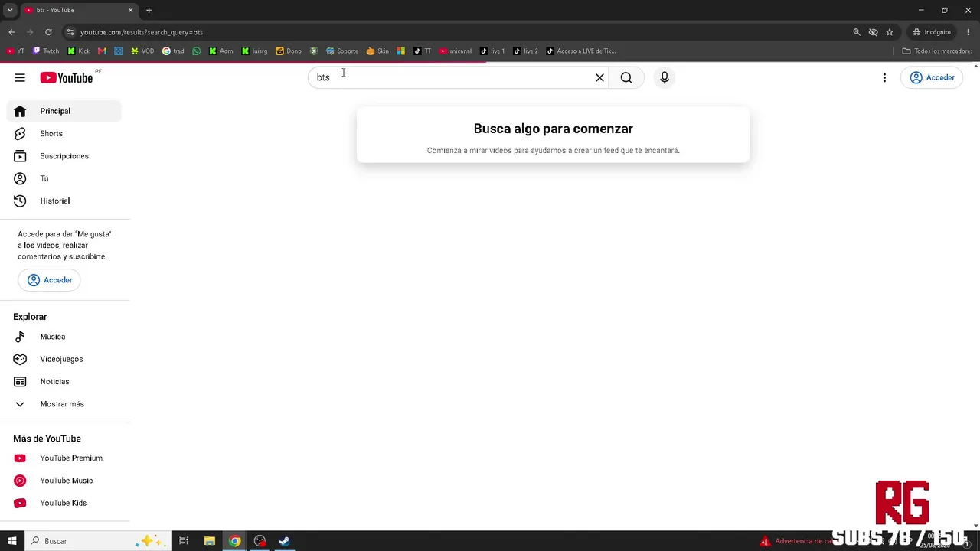The width and height of the screenshot is (980, 551).
Task: Click the Incógnito profile chip
Action: [932, 32]
